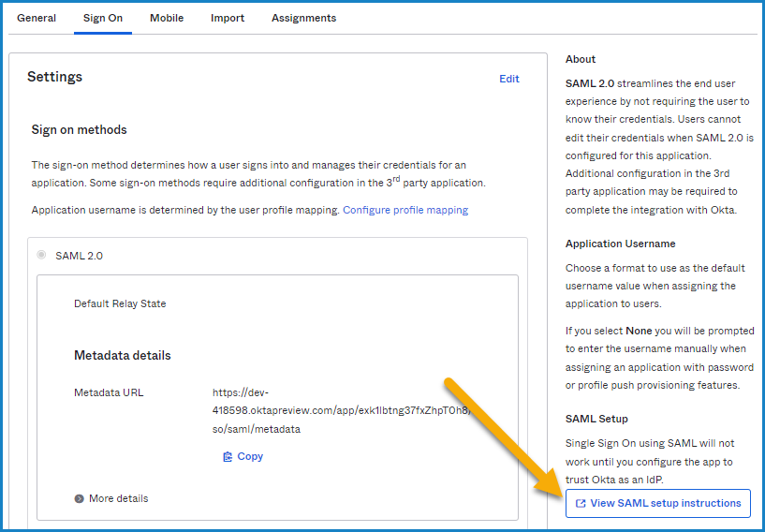Open the General tab

coord(37,18)
